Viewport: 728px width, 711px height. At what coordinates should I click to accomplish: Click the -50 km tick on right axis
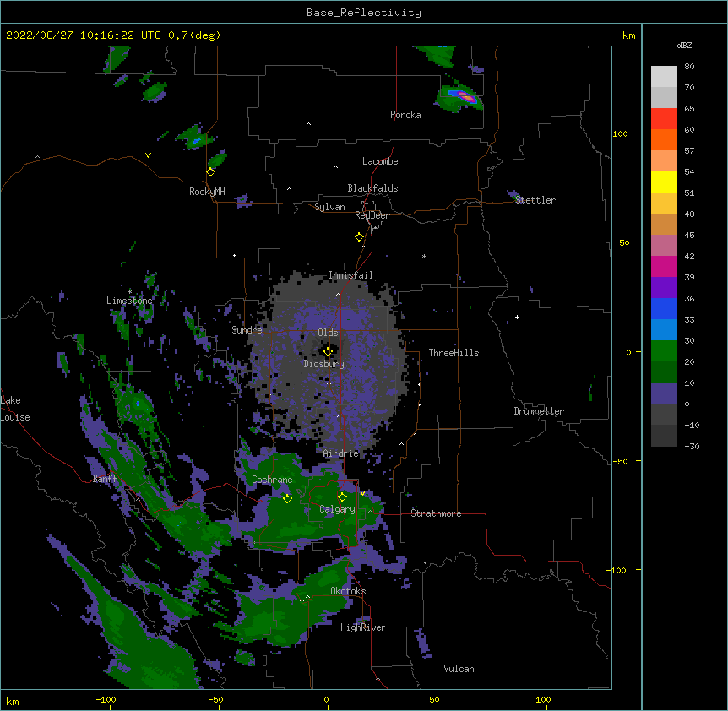point(620,461)
